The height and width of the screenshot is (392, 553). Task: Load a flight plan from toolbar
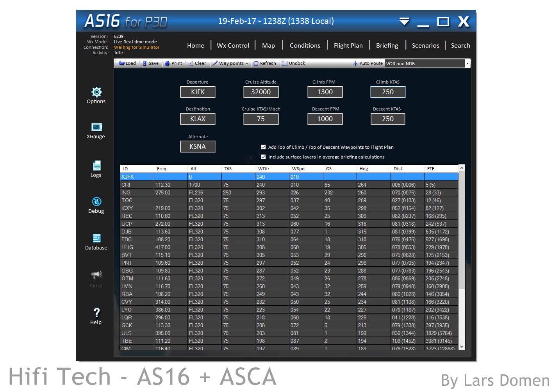127,63
